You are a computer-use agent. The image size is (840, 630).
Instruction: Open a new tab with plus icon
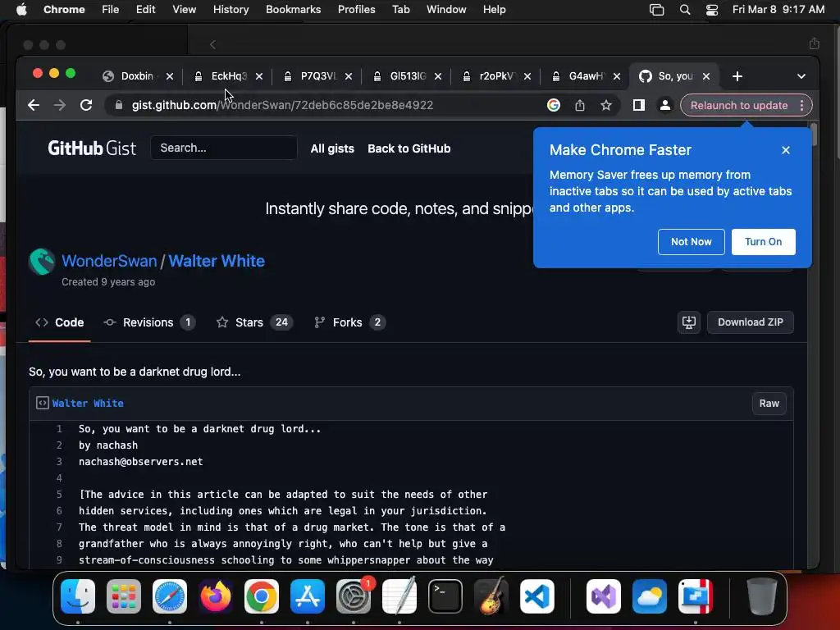[737, 76]
